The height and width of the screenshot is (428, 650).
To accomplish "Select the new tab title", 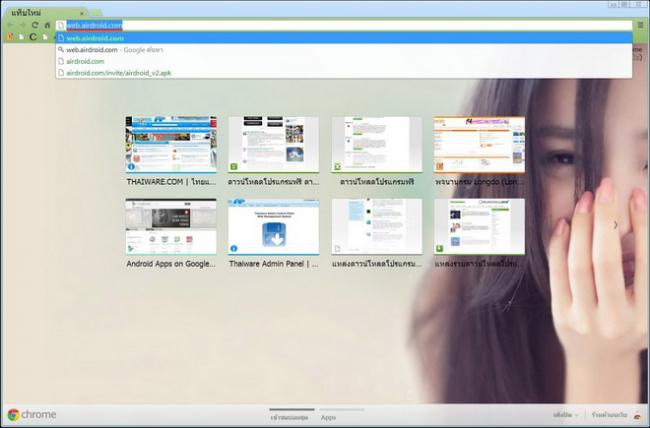I will coord(27,13).
